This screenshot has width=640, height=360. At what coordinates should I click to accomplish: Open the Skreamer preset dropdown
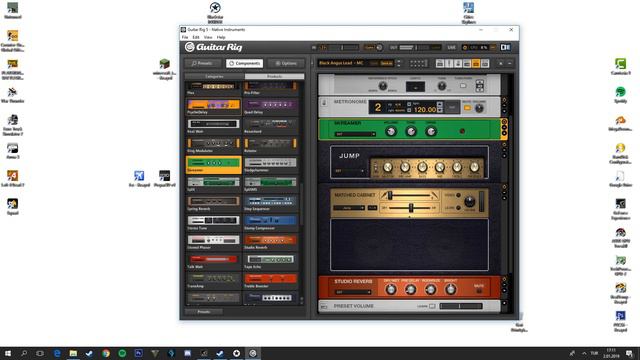click(x=355, y=134)
